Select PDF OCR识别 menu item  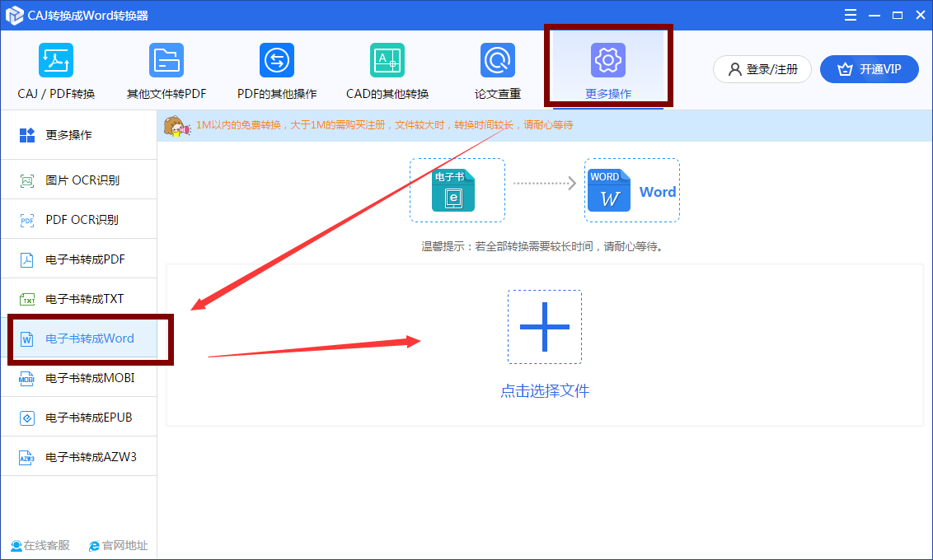(78, 219)
